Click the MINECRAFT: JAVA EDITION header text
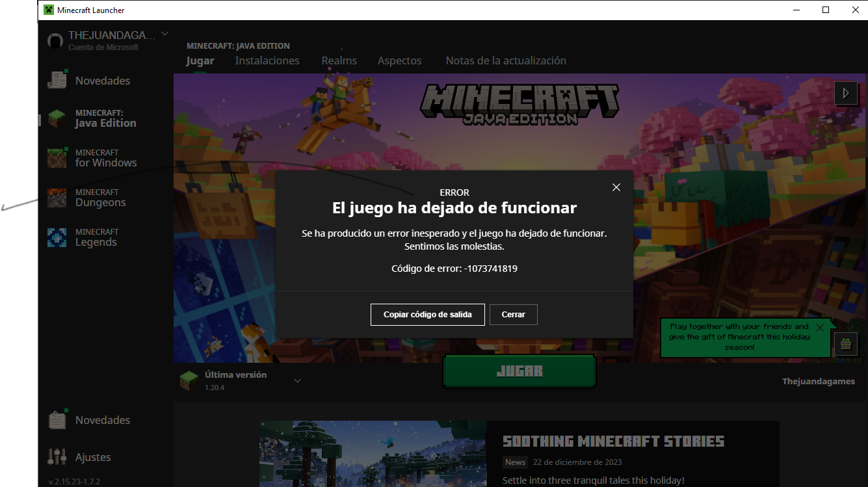Image resolution: width=868 pixels, height=487 pixels. point(238,46)
